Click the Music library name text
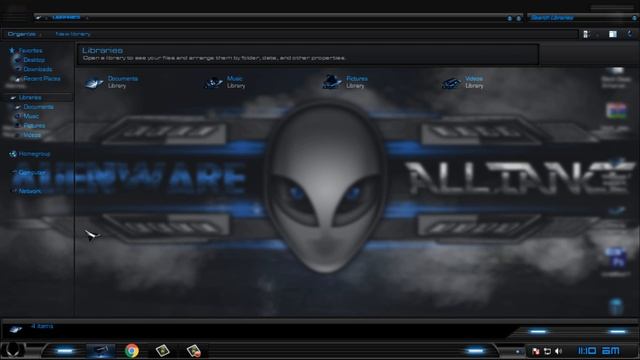Screen dimensions: 640x360 (x=235, y=78)
